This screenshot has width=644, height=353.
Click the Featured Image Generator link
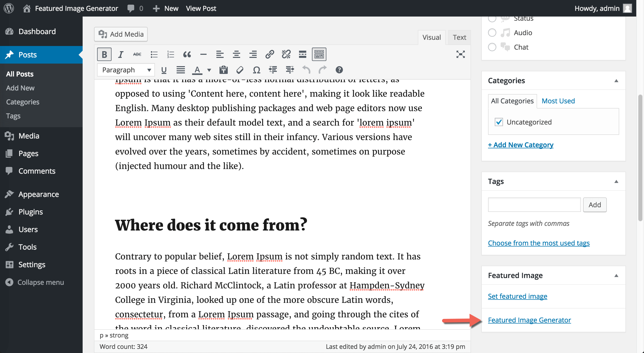click(x=529, y=320)
